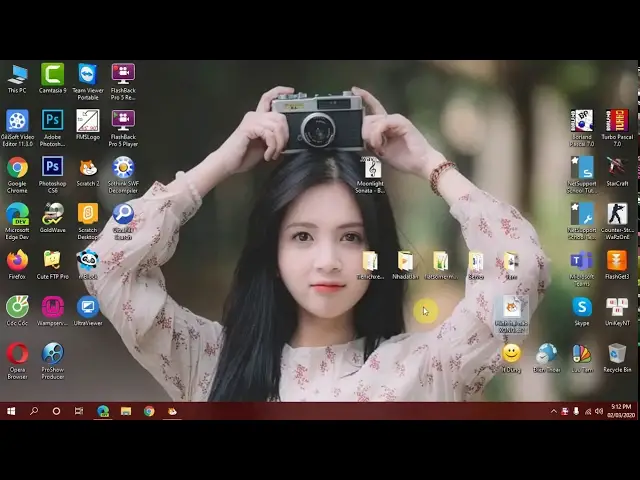Select the Wampserver pink icon
Screen dimensions: 640x480
[x=52, y=311]
